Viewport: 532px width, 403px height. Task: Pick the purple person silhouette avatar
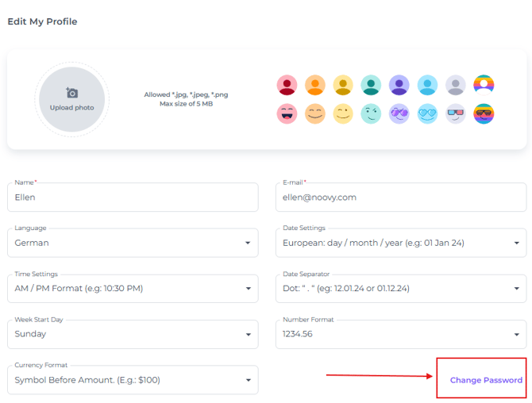399,85
